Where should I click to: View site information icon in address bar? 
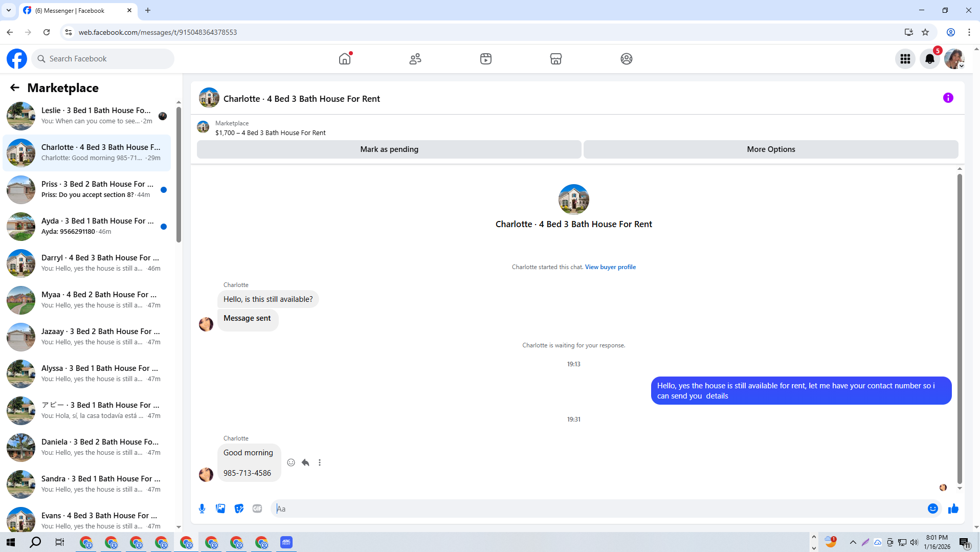coord(68,32)
